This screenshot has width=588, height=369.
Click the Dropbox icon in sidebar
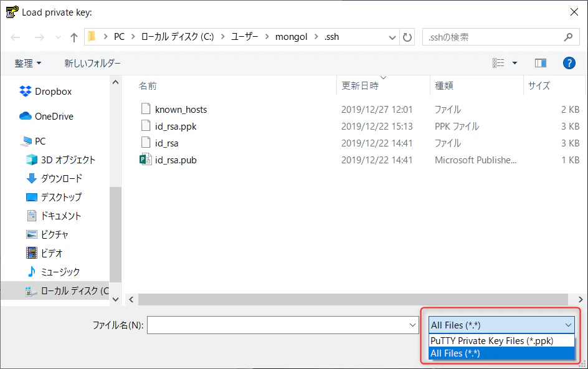25,91
